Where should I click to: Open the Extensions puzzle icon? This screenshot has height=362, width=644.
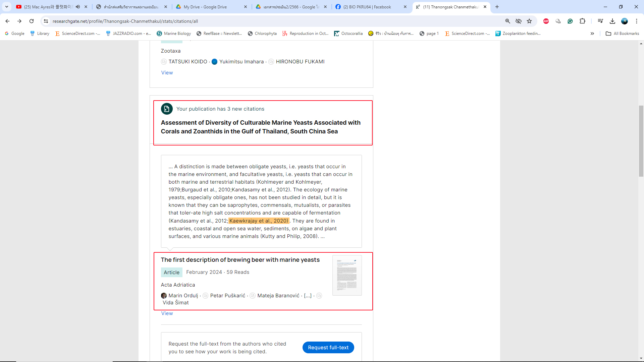[582, 21]
